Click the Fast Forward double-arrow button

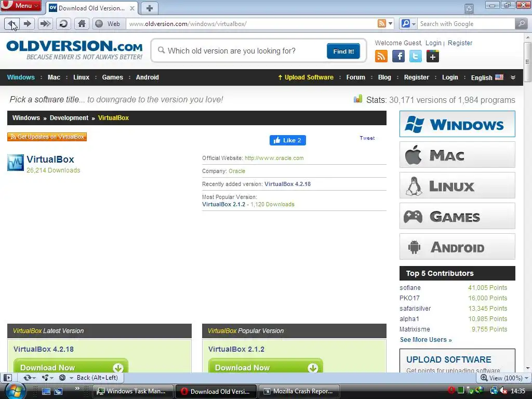click(45, 24)
